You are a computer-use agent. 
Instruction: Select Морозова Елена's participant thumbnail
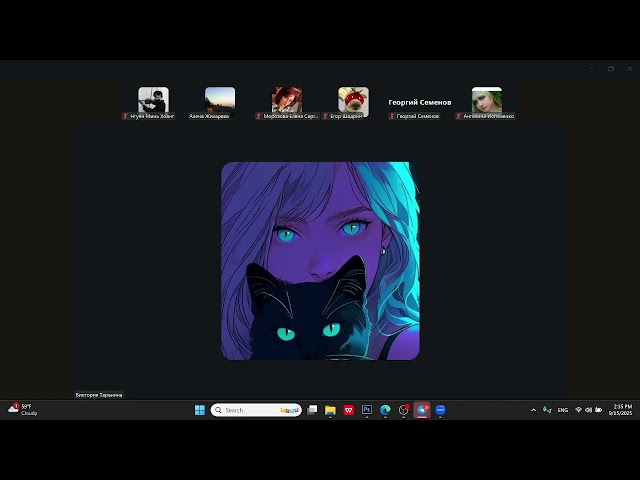pos(287,100)
